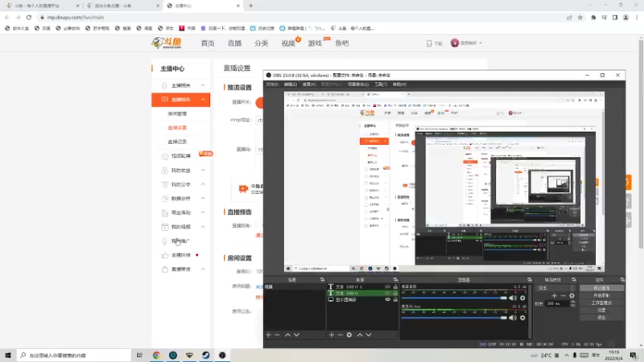Remove selected source with Sources minus icon
644x362 pixels.
click(340, 335)
